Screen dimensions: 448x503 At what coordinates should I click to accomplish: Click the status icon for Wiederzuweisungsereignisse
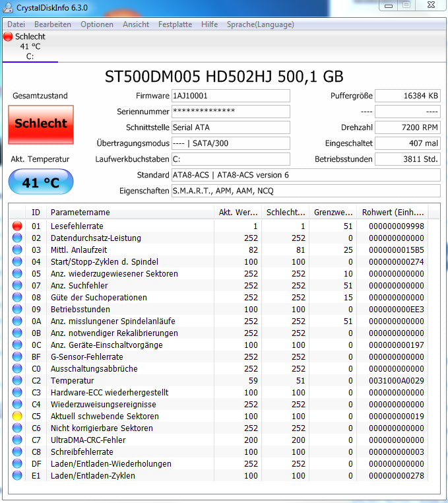click(17, 404)
